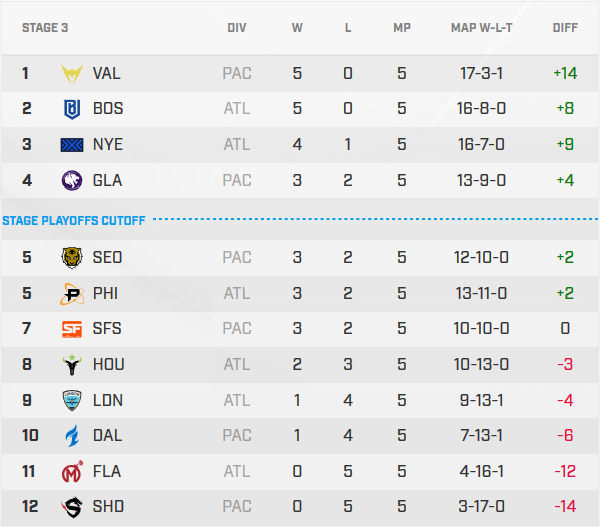Click the Houston Outlaws logo icon
This screenshot has height=527, width=600.
73,365
